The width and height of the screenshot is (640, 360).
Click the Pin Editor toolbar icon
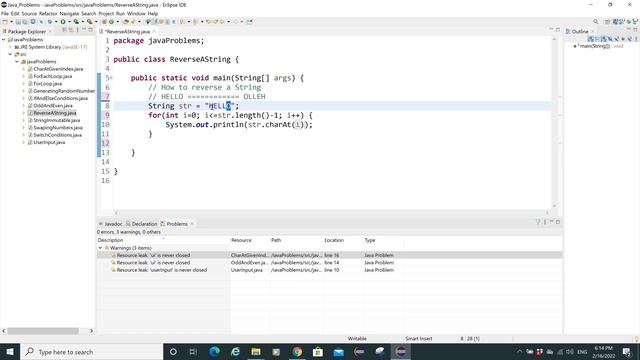pos(249,22)
